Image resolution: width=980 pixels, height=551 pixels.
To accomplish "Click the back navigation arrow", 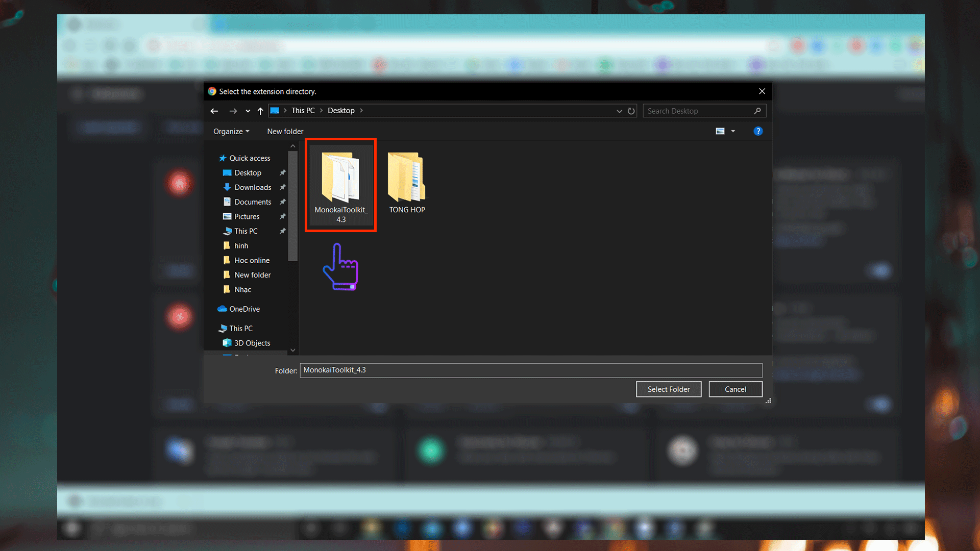I will click(x=215, y=110).
